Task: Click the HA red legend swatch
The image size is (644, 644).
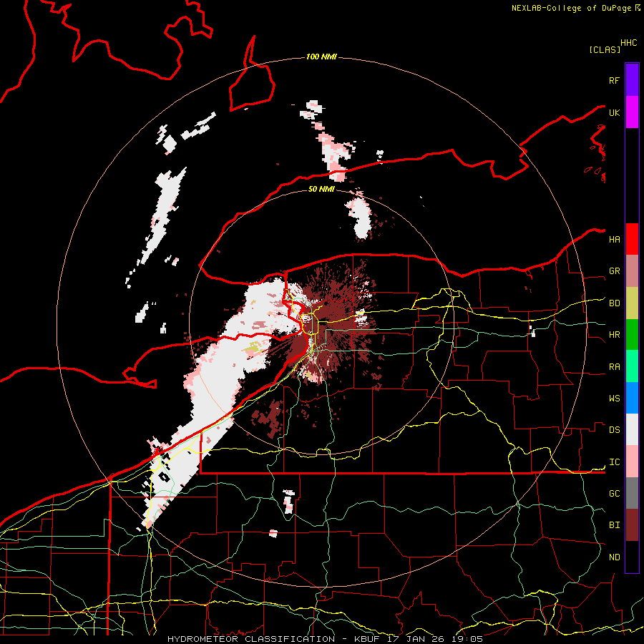Action: 632,239
